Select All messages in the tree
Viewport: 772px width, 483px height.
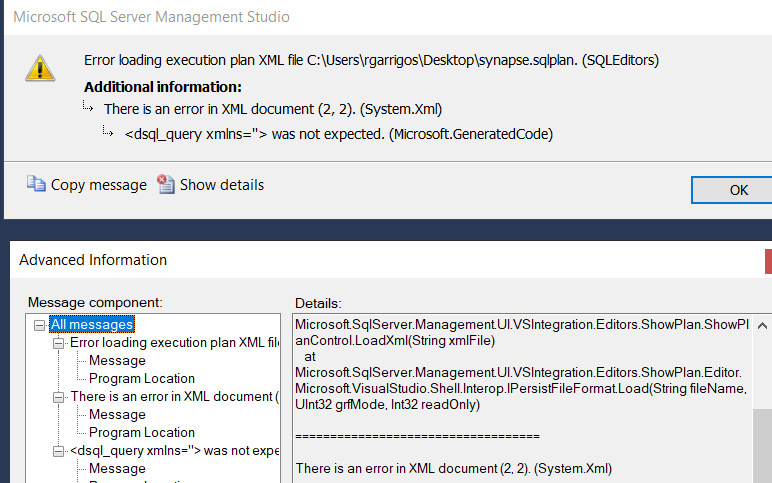tap(91, 324)
